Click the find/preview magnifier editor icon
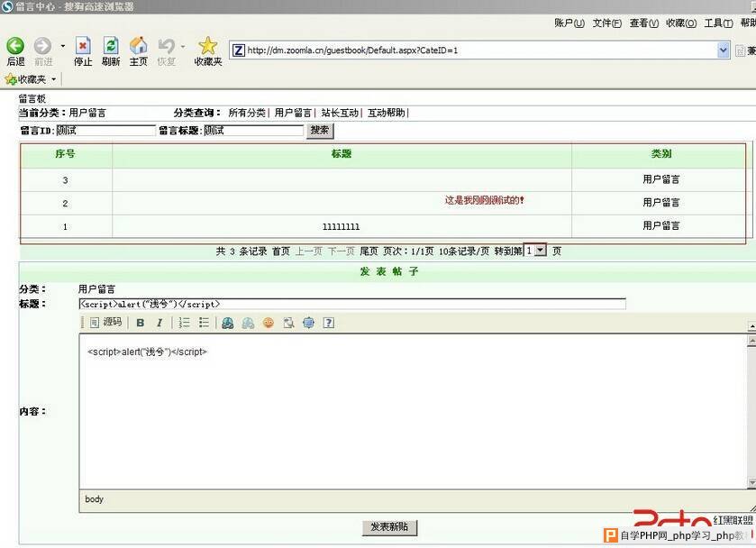Image resolution: width=756 pixels, height=548 pixels. point(289,323)
